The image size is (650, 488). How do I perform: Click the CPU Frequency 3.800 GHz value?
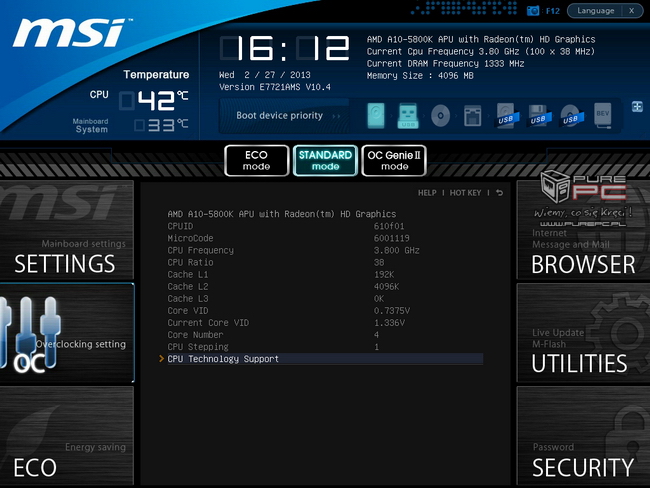tap(396, 250)
